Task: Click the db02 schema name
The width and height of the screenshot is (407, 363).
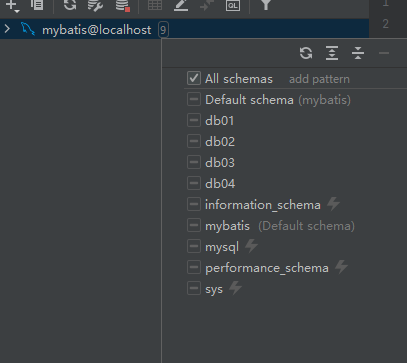Action: click(x=220, y=141)
